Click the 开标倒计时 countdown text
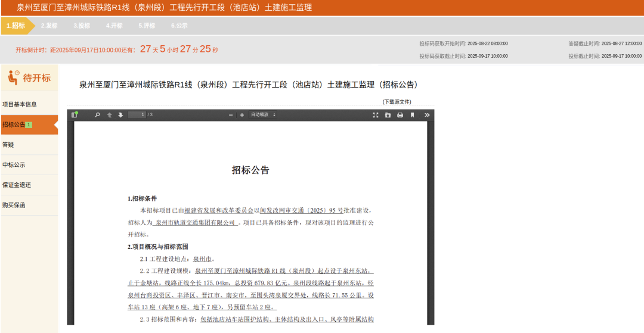The height and width of the screenshot is (333, 644). click(117, 49)
